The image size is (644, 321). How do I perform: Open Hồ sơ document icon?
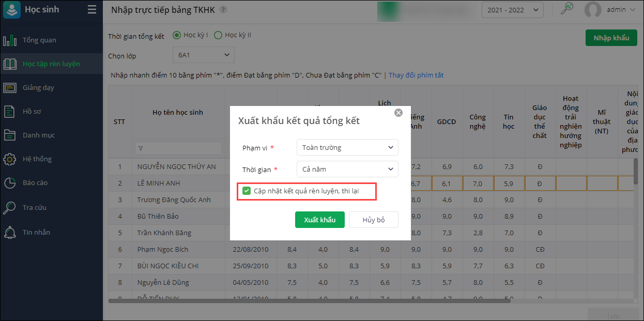(x=10, y=112)
